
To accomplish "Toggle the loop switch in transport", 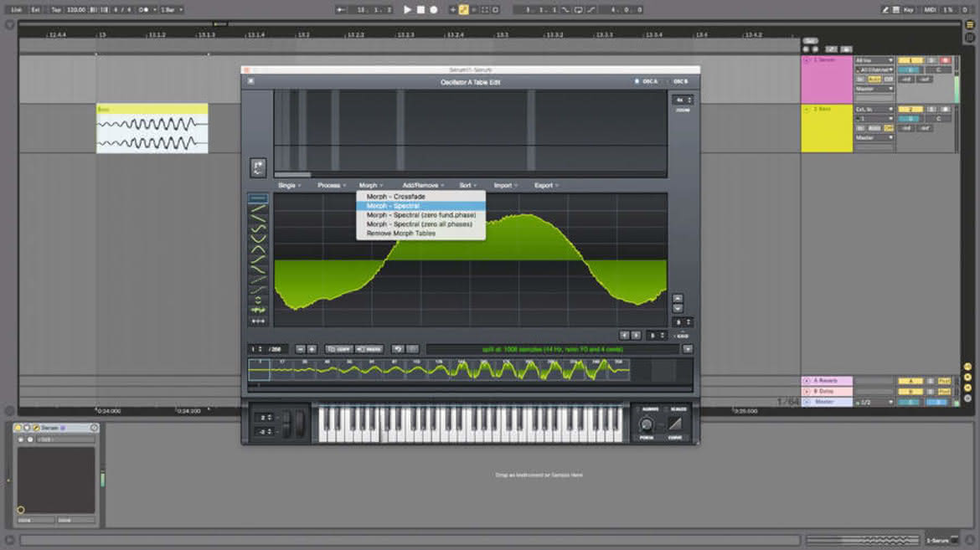I will pyautogui.click(x=579, y=9).
